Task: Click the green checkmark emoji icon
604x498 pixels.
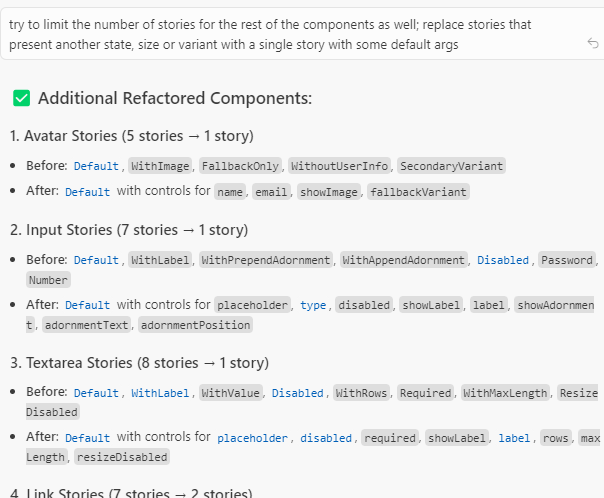Action: click(x=21, y=98)
